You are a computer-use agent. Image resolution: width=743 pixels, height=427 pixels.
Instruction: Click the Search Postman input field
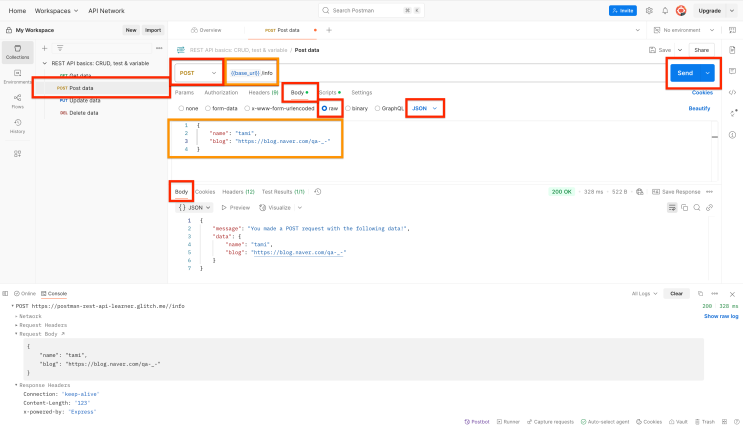tap(371, 10)
